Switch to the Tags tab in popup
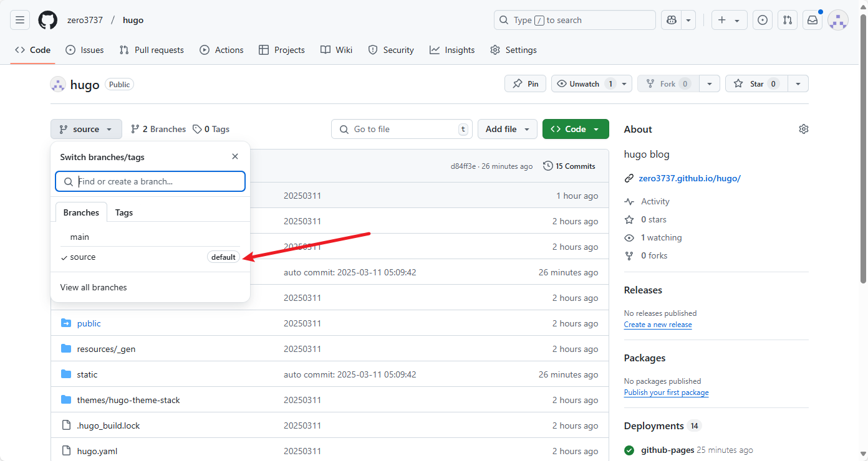The height and width of the screenshot is (461, 868). [124, 212]
